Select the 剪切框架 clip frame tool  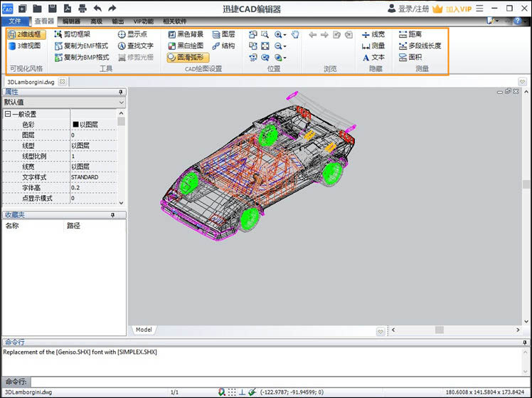[73, 34]
